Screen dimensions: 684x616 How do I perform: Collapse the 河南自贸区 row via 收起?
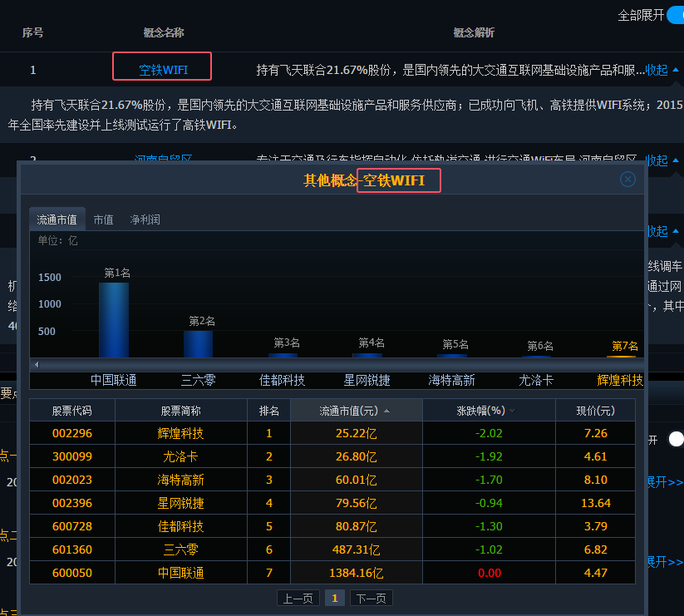tap(662, 160)
